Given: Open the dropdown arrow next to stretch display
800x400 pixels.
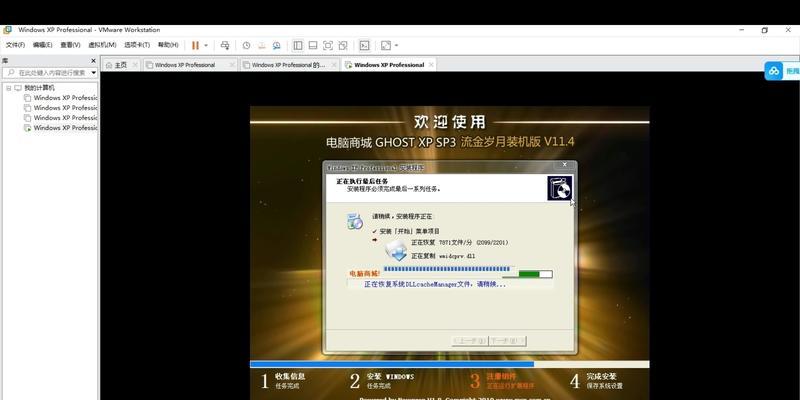Looking at the screenshot, I should click(396, 45).
